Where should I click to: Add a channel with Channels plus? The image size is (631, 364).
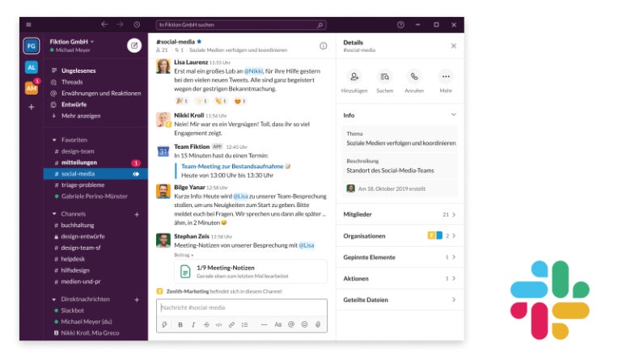[x=137, y=214]
